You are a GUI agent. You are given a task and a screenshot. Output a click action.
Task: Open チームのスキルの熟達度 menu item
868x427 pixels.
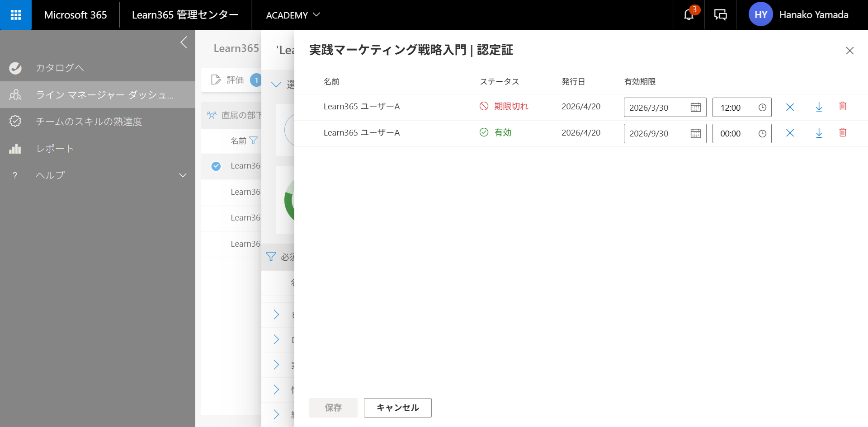98,121
